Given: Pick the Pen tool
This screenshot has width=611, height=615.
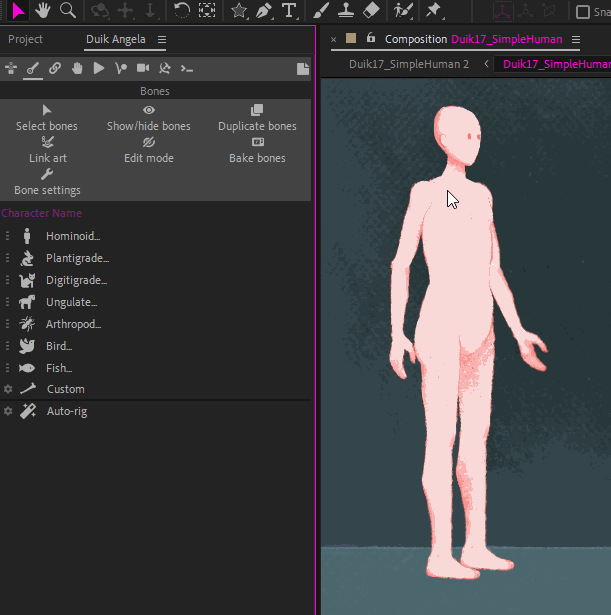Looking at the screenshot, I should [263, 11].
